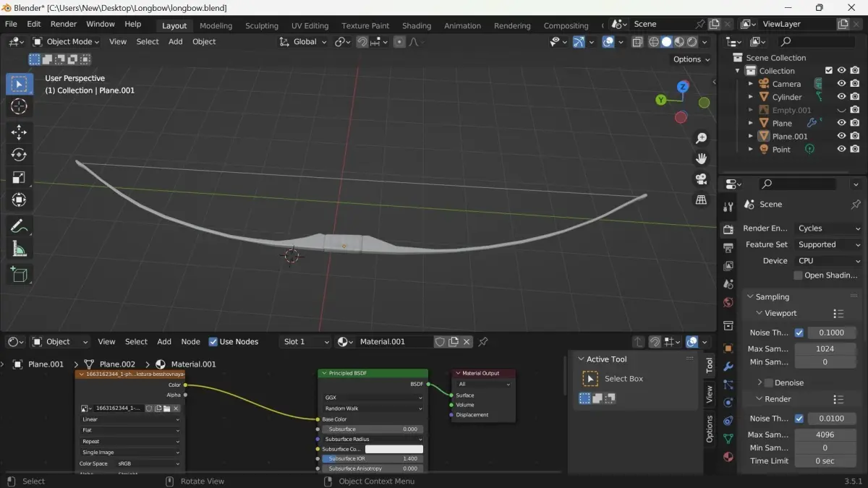The width and height of the screenshot is (868, 488).
Task: Switch to solid viewport shading
Action: tap(667, 42)
